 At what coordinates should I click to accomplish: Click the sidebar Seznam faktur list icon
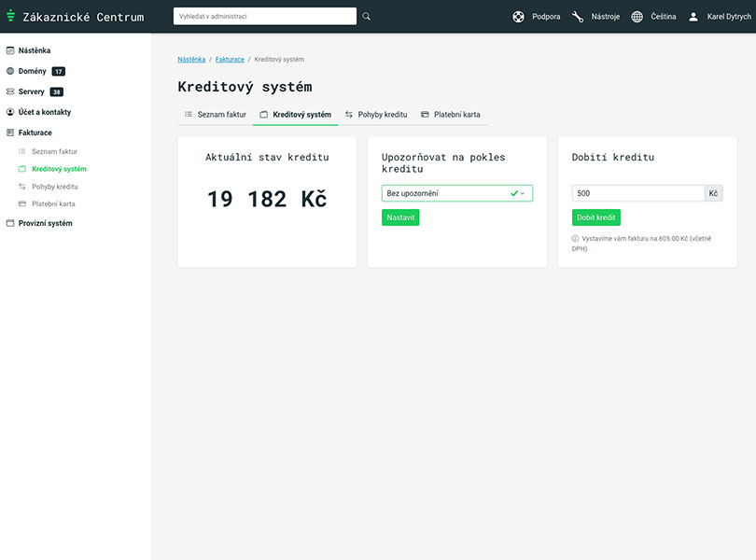pos(22,151)
